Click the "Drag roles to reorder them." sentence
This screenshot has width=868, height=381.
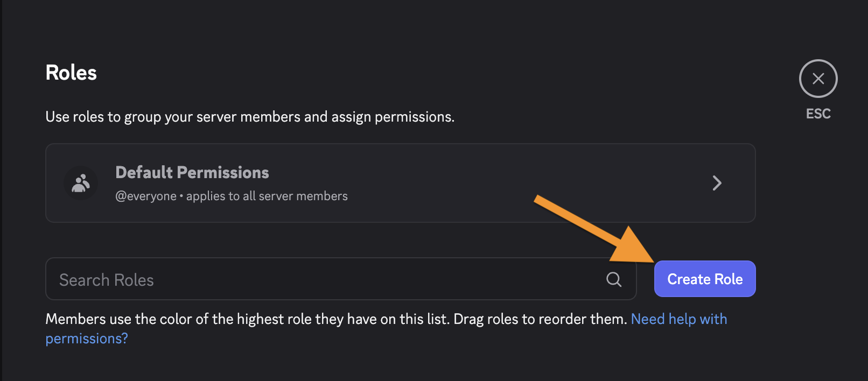point(541,319)
